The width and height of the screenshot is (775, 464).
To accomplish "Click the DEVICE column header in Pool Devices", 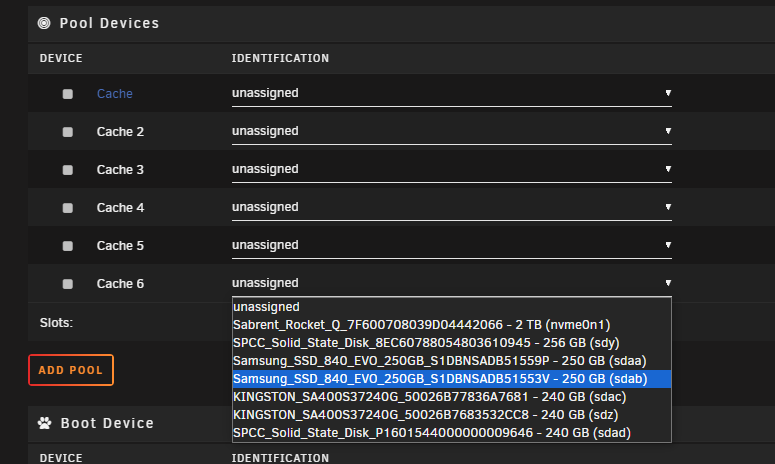I will [61, 58].
